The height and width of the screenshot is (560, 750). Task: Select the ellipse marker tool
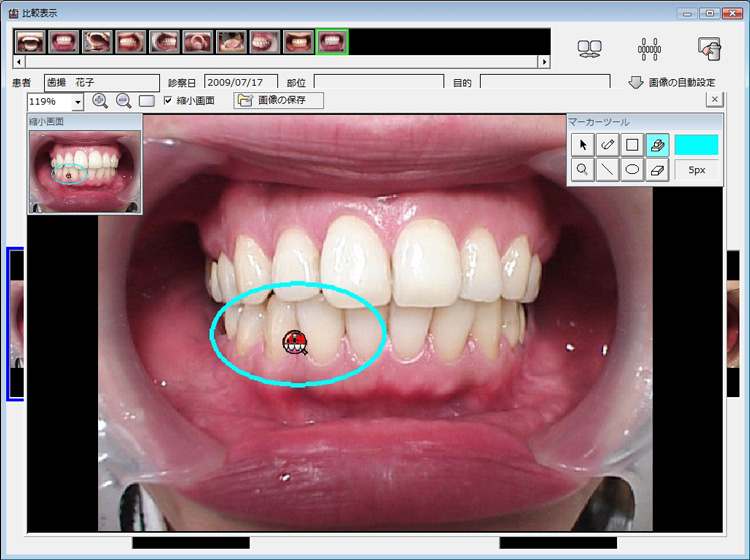coord(632,170)
